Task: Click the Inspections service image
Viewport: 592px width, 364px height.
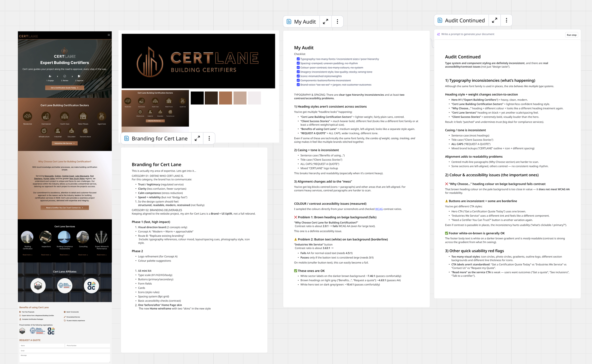Action: point(45,237)
